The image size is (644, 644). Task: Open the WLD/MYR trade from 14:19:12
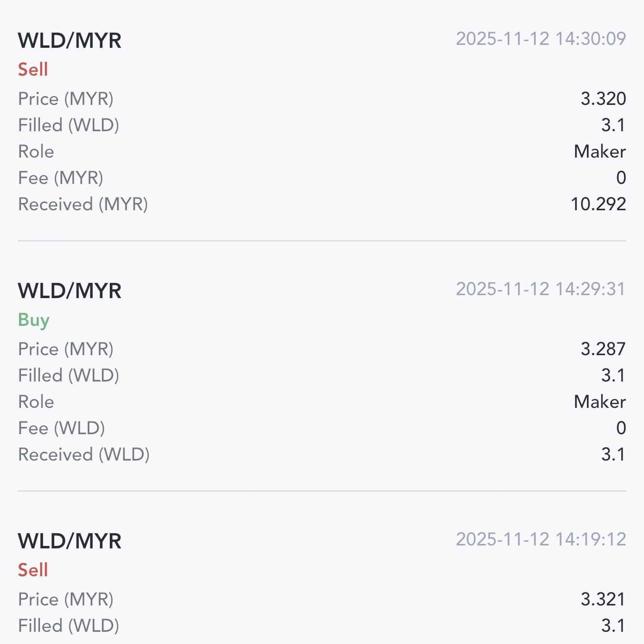click(70, 541)
